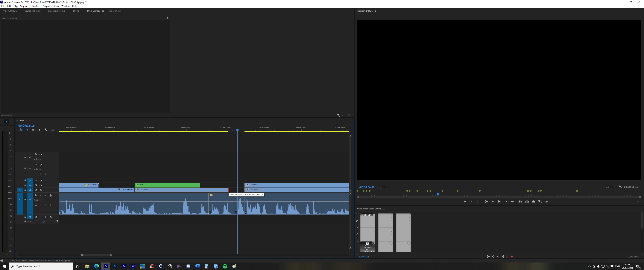The width and height of the screenshot is (644, 270).
Task: Click Comparison View icon in Program monitor
Action: pos(540,202)
